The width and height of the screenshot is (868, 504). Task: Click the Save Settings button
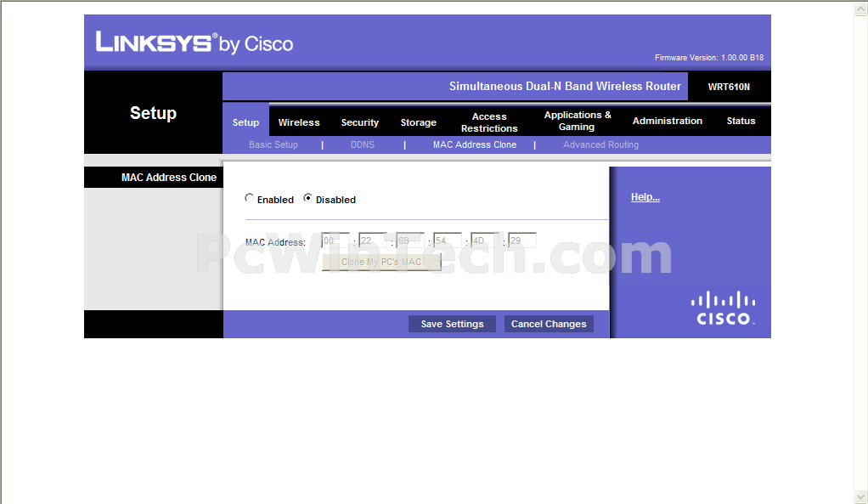tap(453, 324)
